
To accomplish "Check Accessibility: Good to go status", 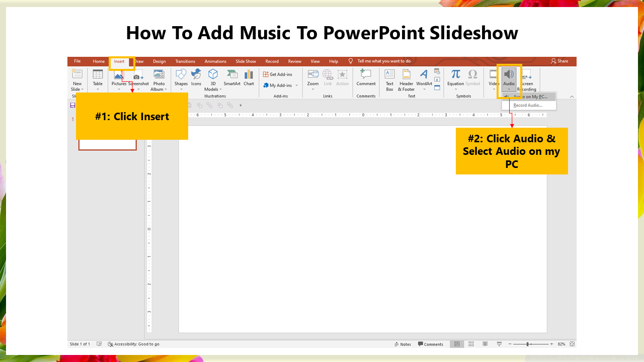I will (x=133, y=344).
